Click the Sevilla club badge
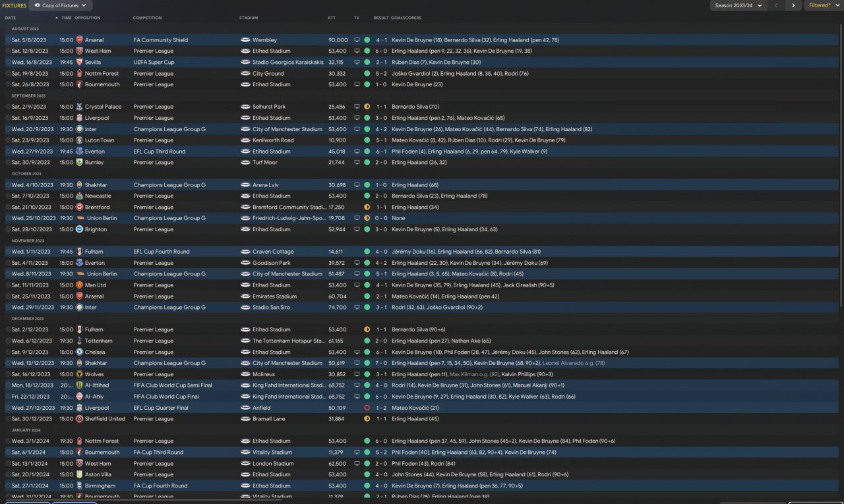 click(79, 63)
